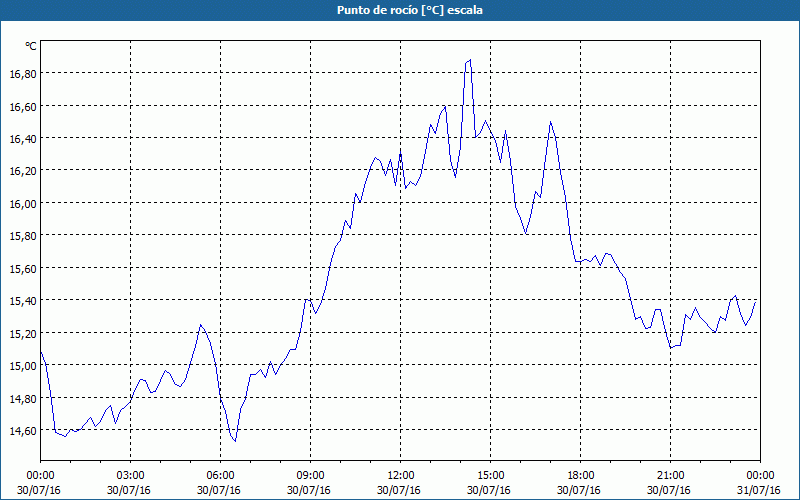Select the 16,20 y-axis value
The width and height of the screenshot is (800, 500).
(x=23, y=171)
